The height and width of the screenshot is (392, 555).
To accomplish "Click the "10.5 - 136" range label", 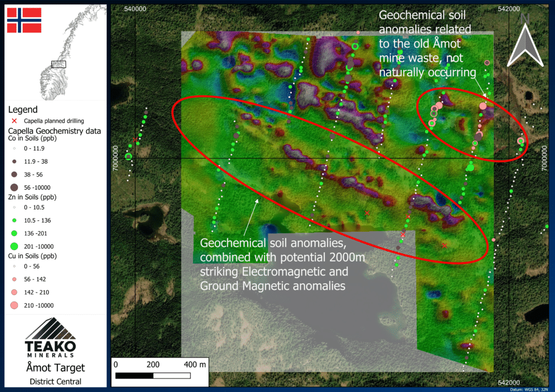I will coord(37,220).
